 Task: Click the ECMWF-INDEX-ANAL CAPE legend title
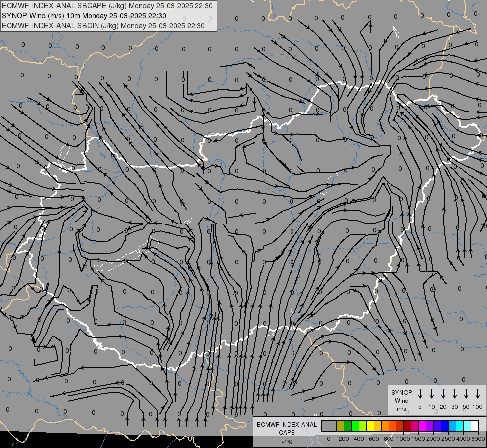point(287,428)
